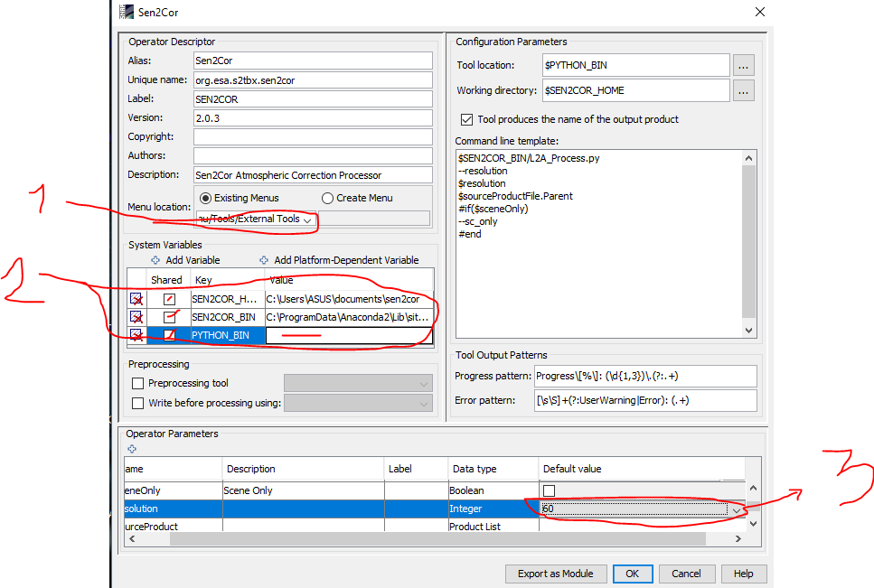Image resolution: width=874 pixels, height=588 pixels.
Task: Click the Unique name input field
Action: pos(313,80)
